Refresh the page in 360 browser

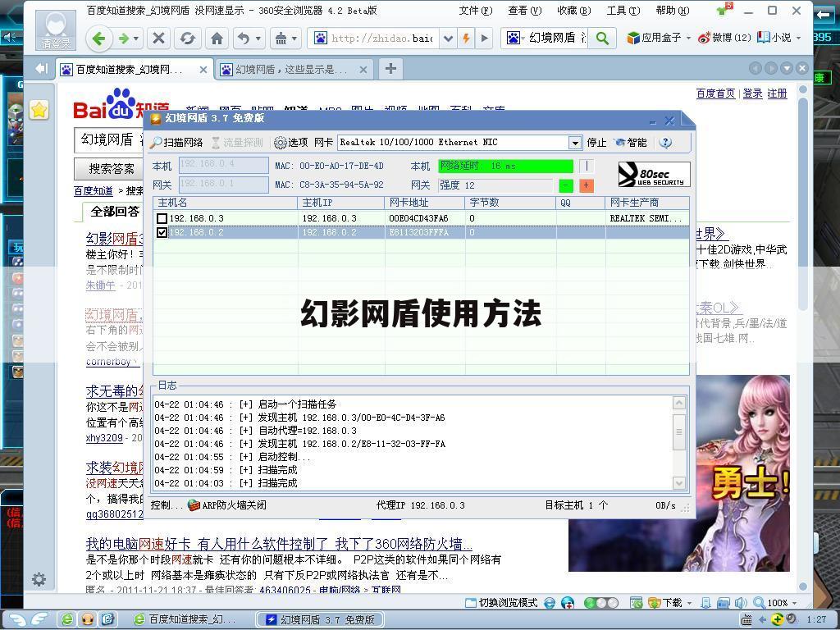pyautogui.click(x=187, y=39)
